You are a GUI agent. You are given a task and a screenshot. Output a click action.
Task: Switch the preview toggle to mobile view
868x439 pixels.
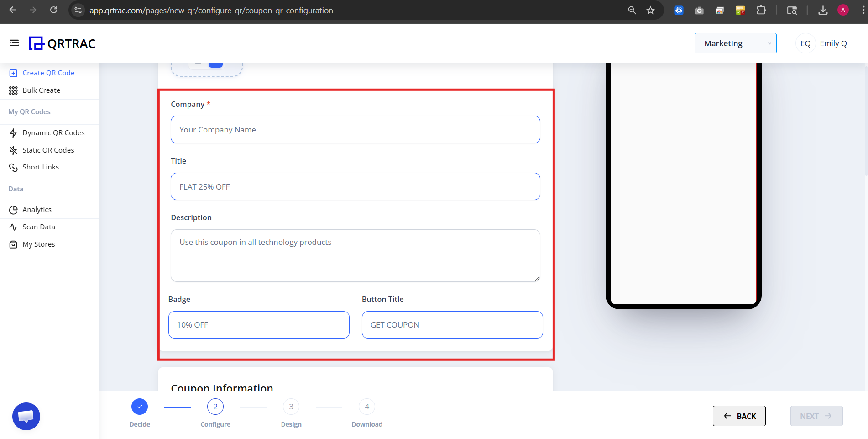(215, 63)
